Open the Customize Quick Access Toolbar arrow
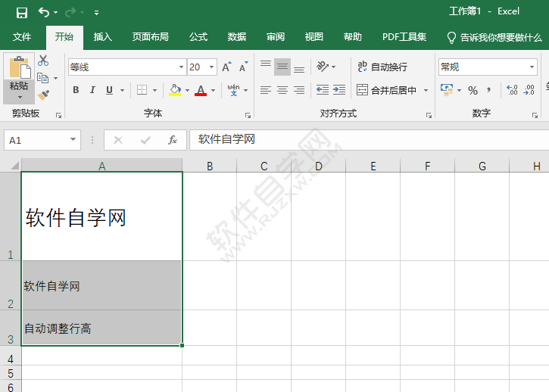Screen dimensions: 549x392 96,14
